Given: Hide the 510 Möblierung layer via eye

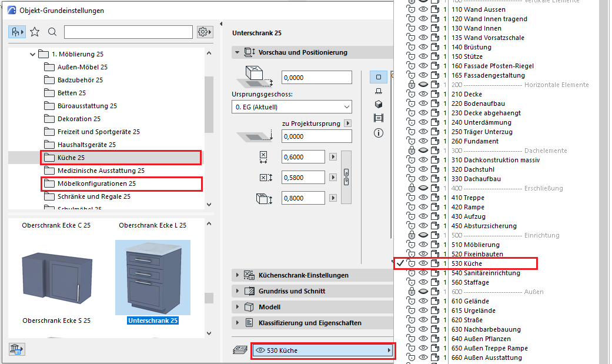Looking at the screenshot, I should coord(423,245).
